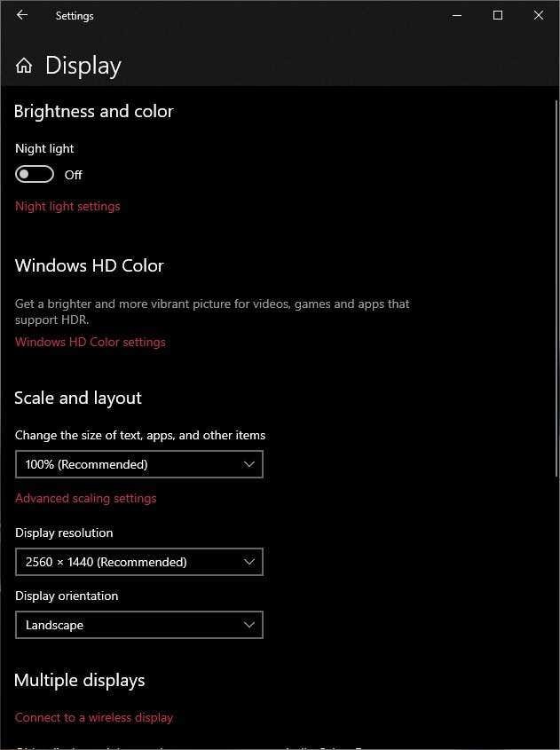Click the Off label beside Night light

[x=74, y=174]
